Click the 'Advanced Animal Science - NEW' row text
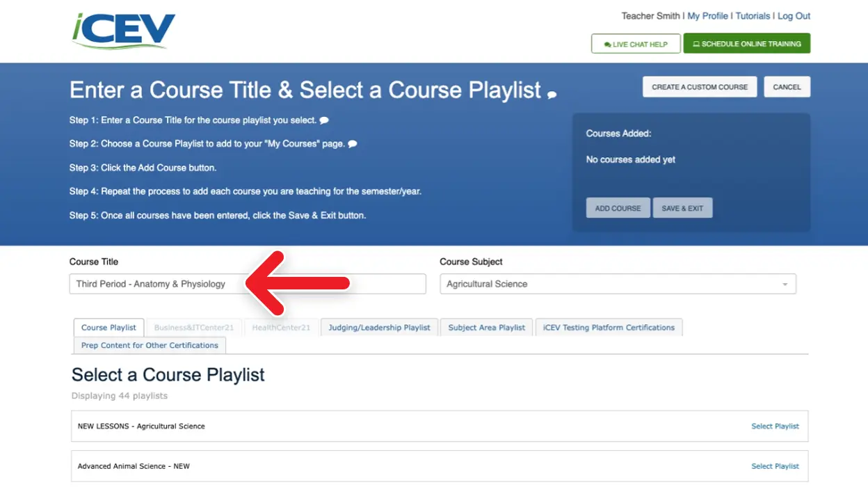This screenshot has width=868, height=487. point(134,466)
